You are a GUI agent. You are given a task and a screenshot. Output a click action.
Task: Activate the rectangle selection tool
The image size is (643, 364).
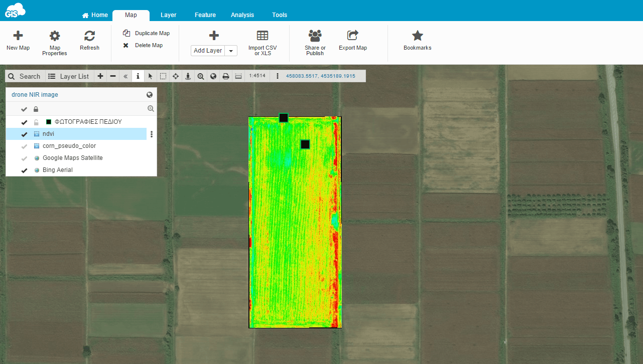click(x=163, y=76)
